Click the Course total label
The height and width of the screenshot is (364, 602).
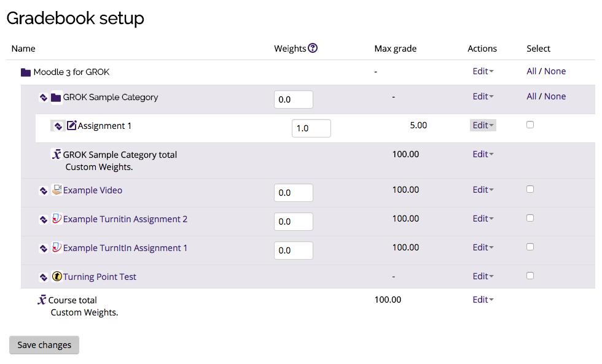coord(72,300)
